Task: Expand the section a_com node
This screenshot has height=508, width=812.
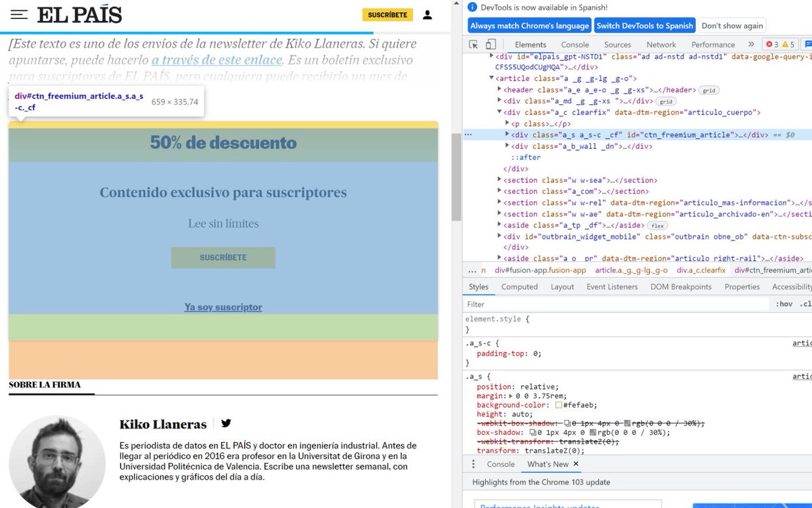Action: pyautogui.click(x=500, y=192)
